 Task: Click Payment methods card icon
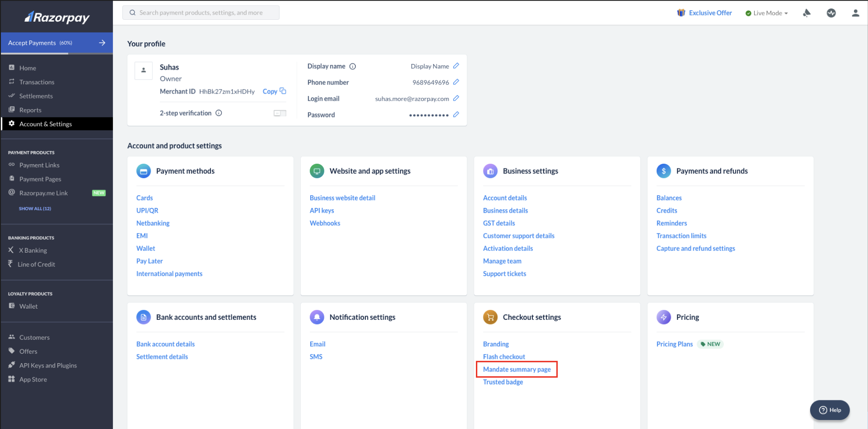pyautogui.click(x=144, y=171)
